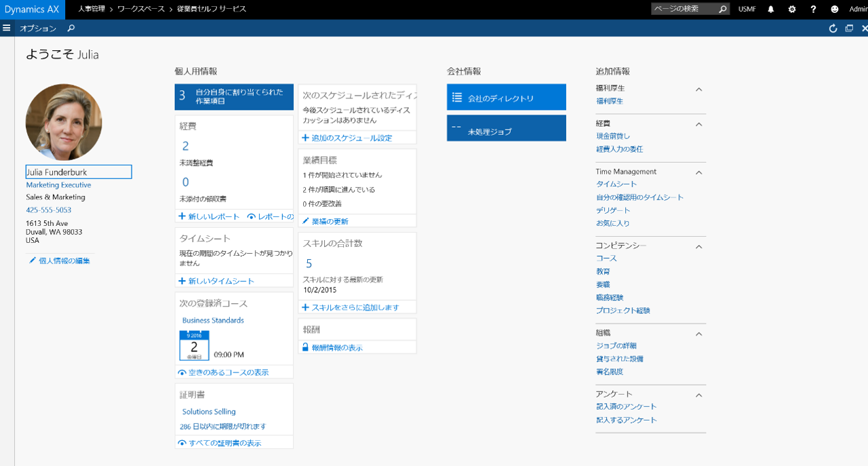Click the 新しいタイムシート link

[216, 281]
